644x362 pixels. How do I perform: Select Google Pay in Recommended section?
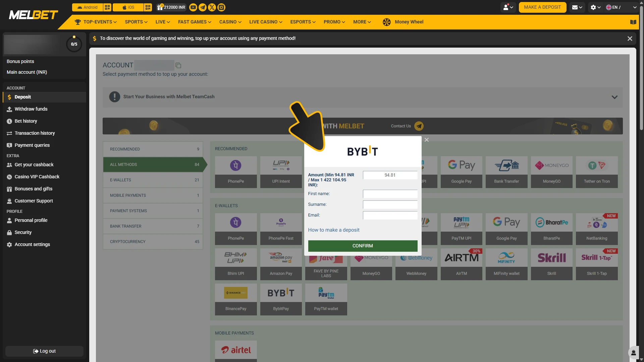click(462, 172)
